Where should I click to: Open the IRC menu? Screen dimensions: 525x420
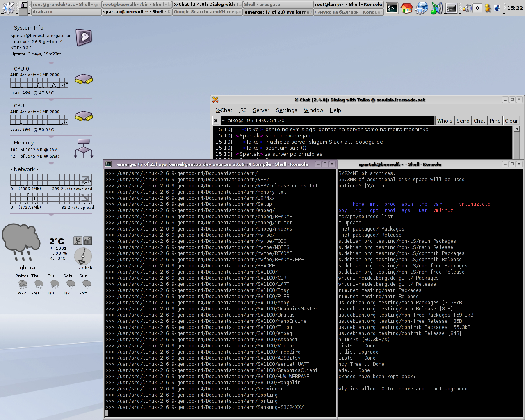[x=243, y=110]
